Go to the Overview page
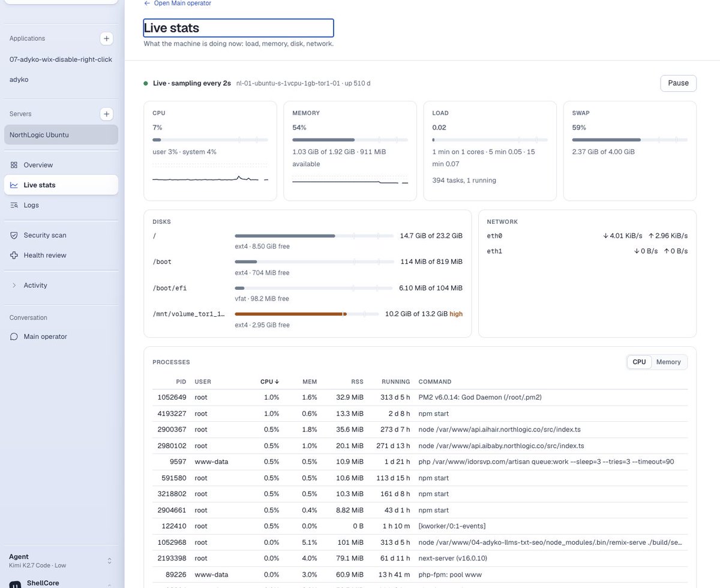 [x=61, y=165]
